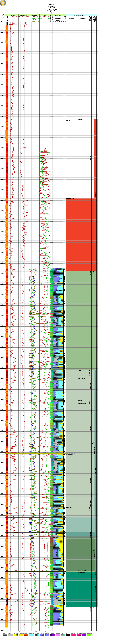Choose the orange Arkose legend swatch
Viewport: 124px width, 644px height.
click(26, 635)
